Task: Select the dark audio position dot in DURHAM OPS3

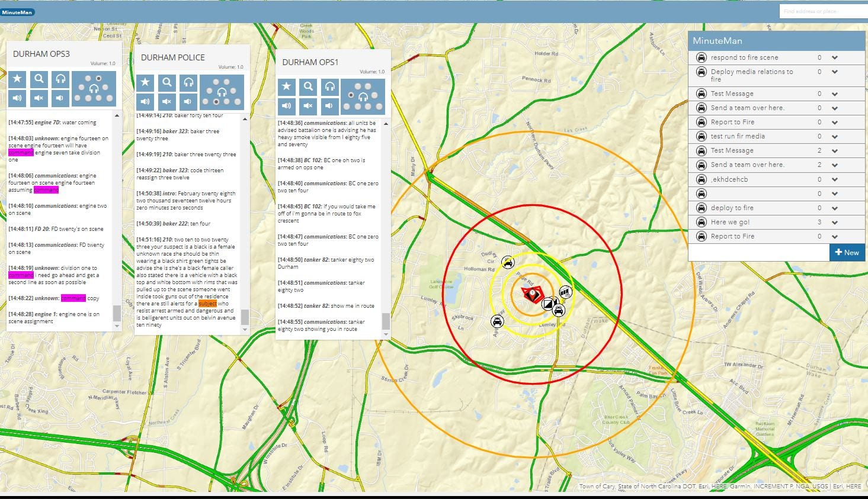Action: tap(98, 79)
